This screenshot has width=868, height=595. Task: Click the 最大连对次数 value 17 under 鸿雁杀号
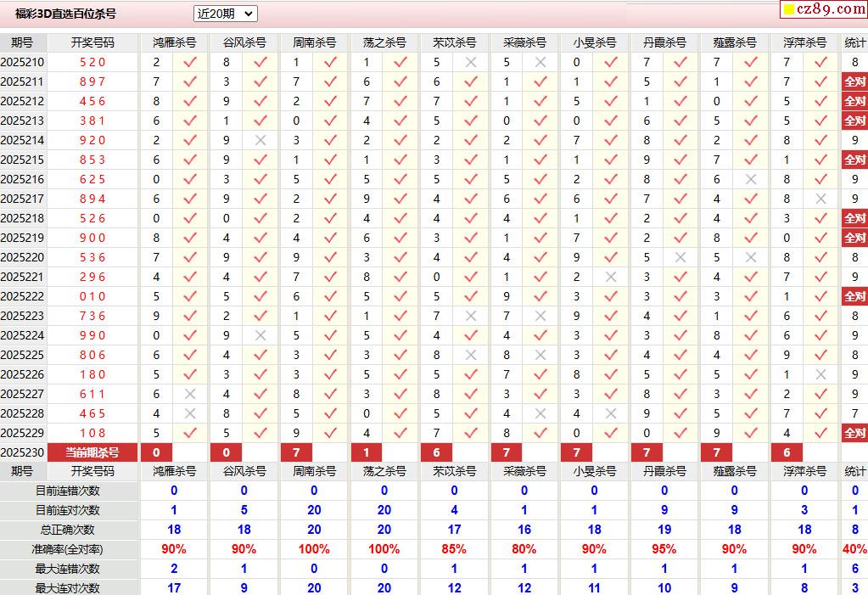coord(174,588)
